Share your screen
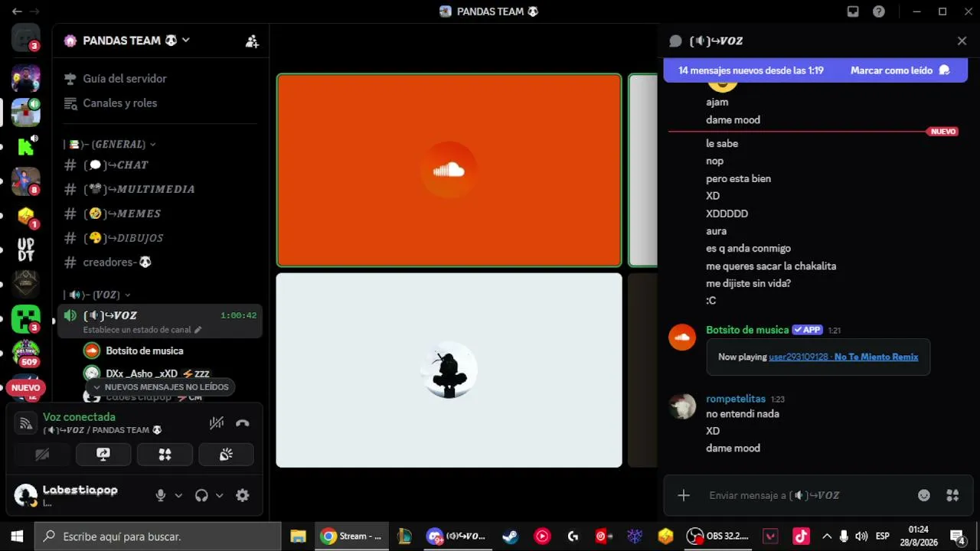 tap(103, 455)
